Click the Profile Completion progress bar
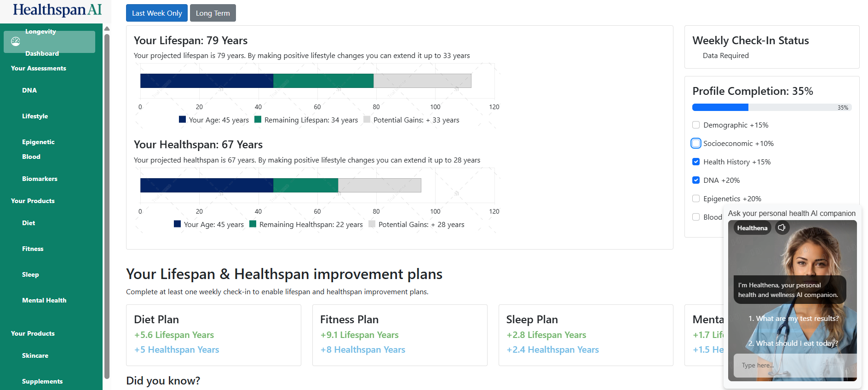Image resolution: width=868 pixels, height=390 pixels. (772, 107)
